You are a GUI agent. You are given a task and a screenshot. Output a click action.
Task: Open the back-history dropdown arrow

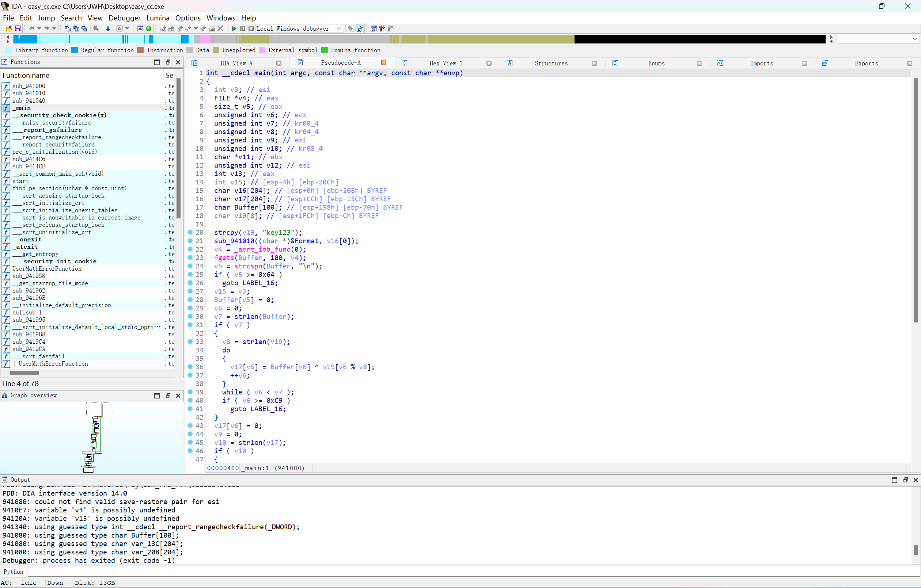tap(39, 28)
